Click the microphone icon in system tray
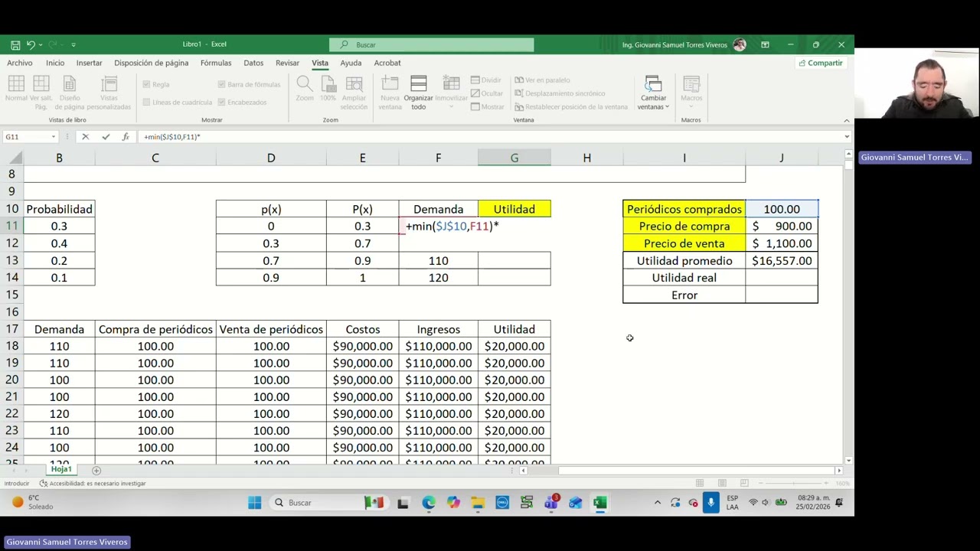The width and height of the screenshot is (980, 551). click(x=710, y=503)
